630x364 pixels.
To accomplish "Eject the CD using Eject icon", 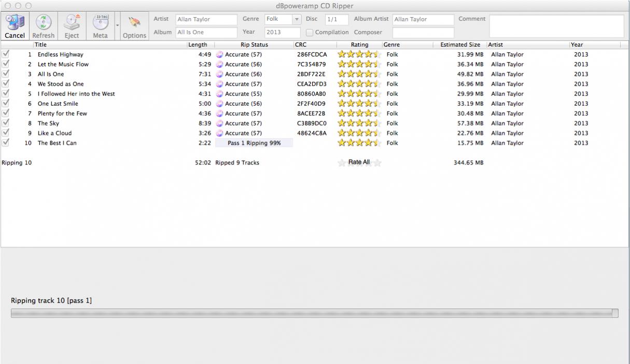I will tap(72, 23).
